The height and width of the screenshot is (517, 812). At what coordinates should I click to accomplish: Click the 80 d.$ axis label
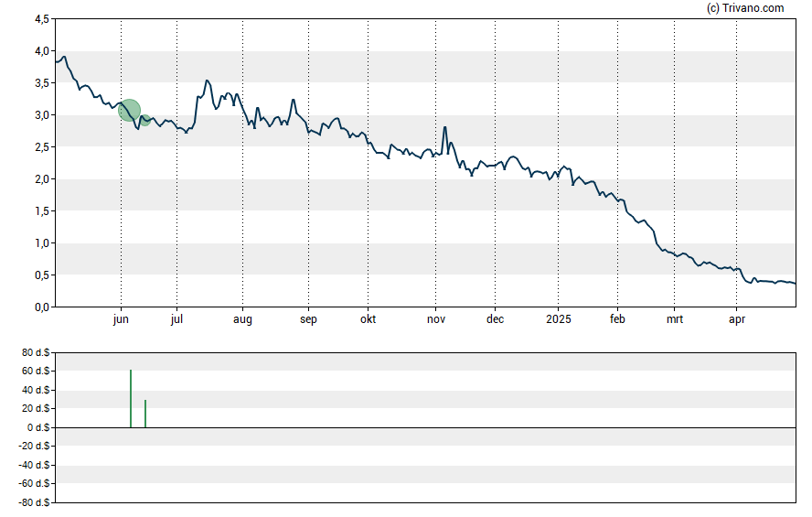coord(36,352)
